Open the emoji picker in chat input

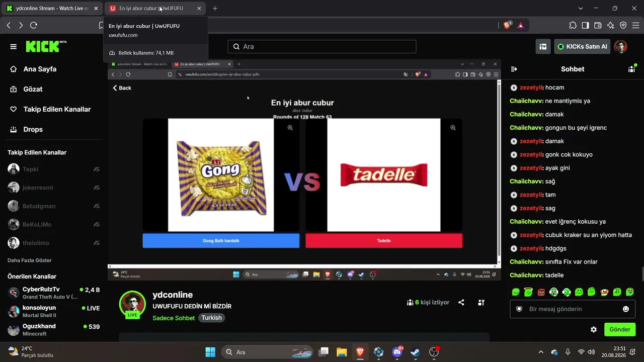[x=626, y=309]
